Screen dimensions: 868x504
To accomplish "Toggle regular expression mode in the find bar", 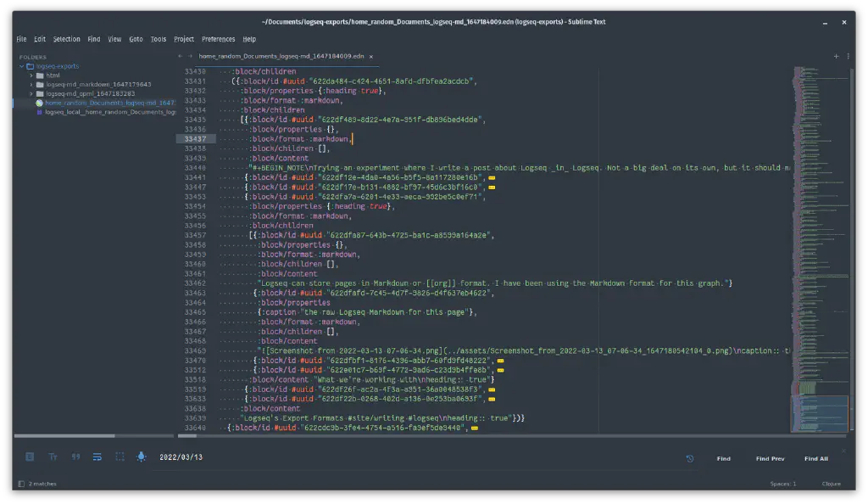I will pos(31,456).
